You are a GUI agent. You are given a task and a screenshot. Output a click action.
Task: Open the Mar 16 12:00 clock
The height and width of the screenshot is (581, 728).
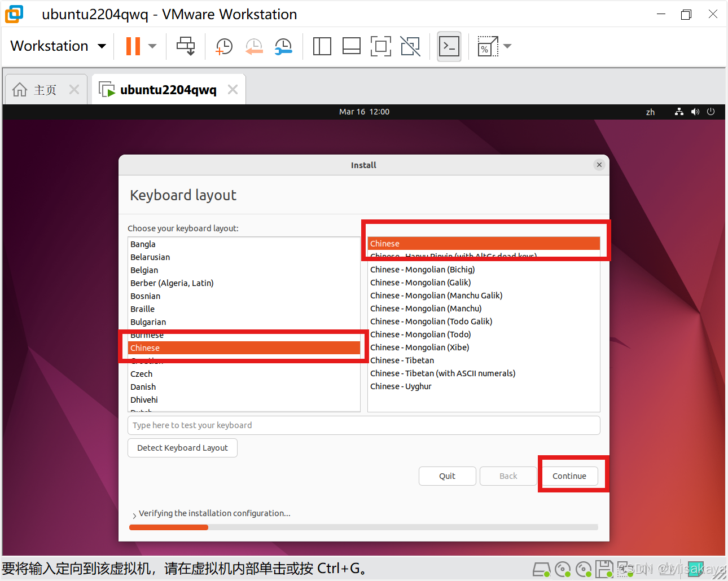tap(364, 112)
